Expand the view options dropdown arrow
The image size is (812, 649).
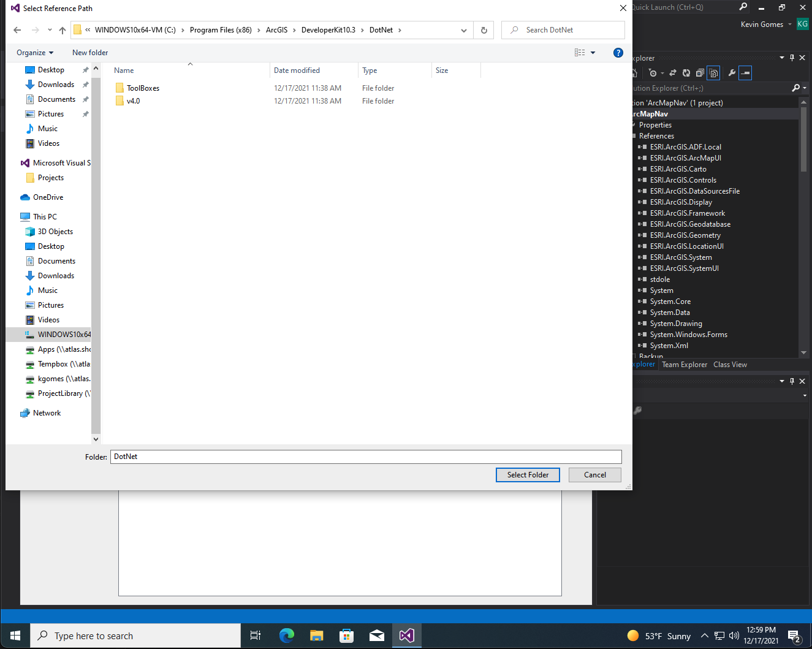tap(593, 53)
